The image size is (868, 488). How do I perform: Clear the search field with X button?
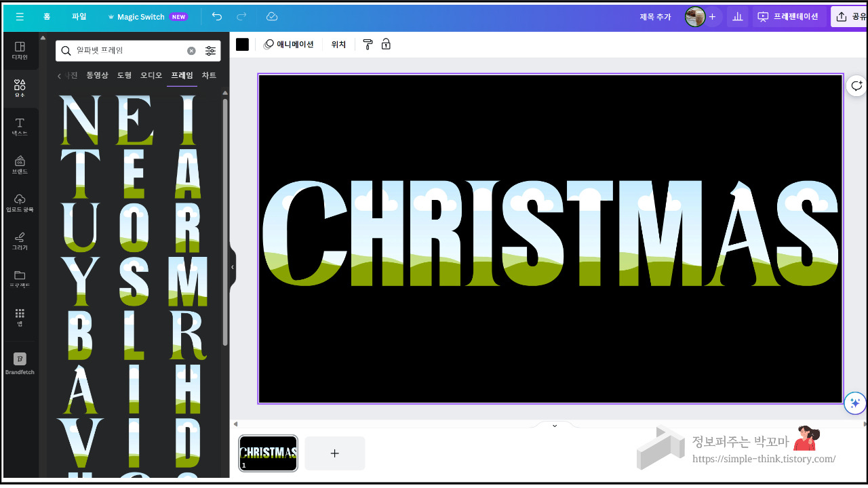pos(191,51)
